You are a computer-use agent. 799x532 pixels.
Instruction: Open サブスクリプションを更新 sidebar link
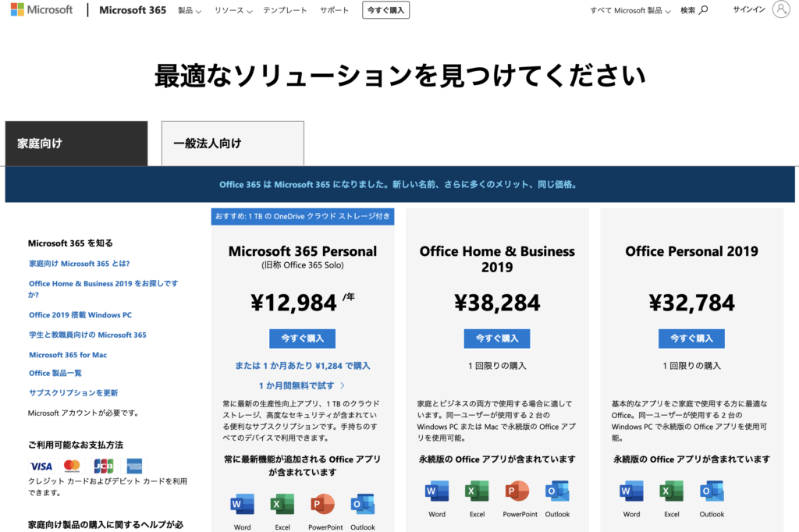pos(73,393)
